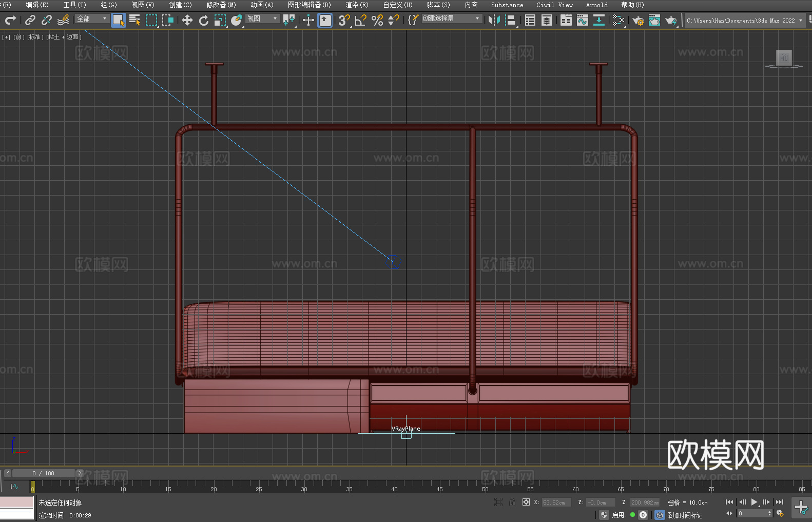
Task: Activate Select and Move tool
Action: tap(187, 20)
